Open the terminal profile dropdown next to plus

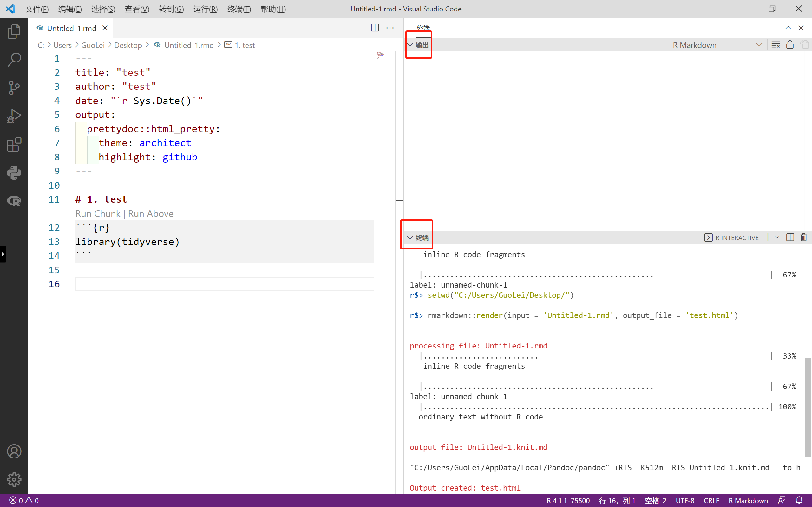pyautogui.click(x=777, y=237)
